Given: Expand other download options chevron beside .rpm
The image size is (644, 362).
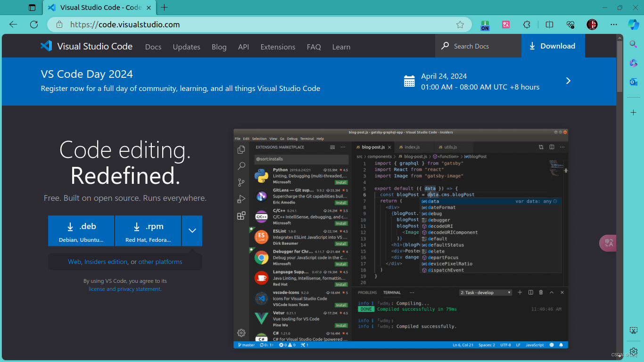Looking at the screenshot, I should [192, 231].
